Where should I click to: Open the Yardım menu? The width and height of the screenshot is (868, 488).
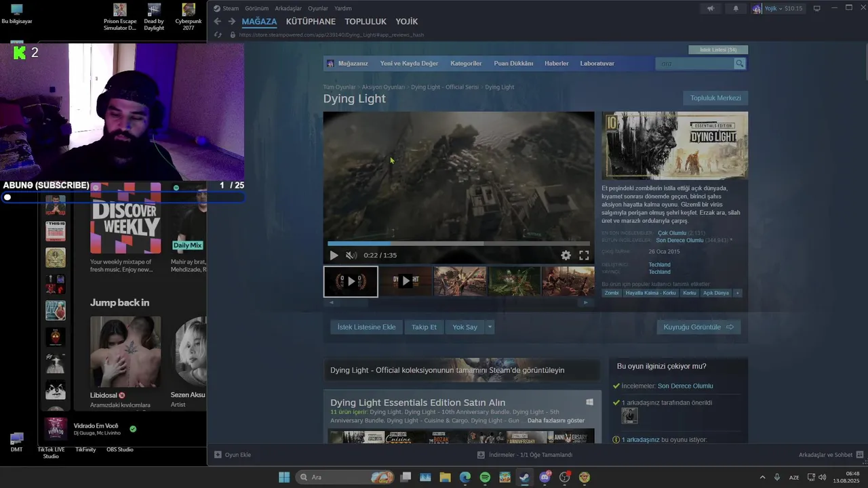343,8
